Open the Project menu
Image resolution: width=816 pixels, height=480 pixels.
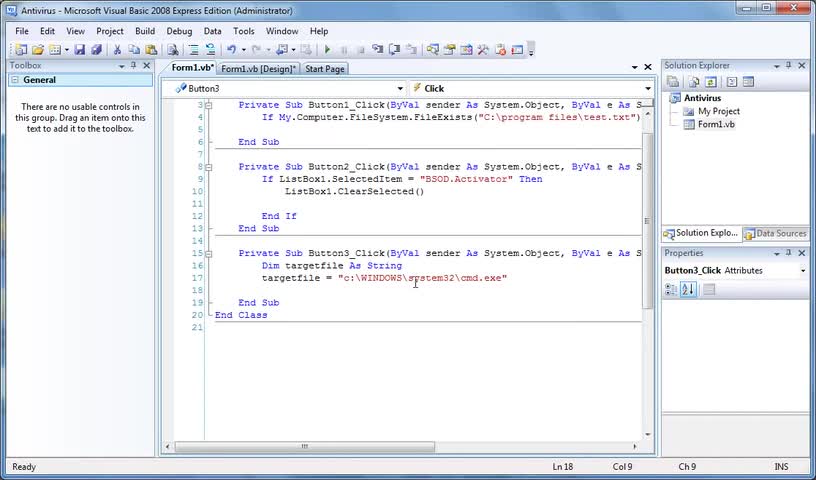[x=110, y=31]
